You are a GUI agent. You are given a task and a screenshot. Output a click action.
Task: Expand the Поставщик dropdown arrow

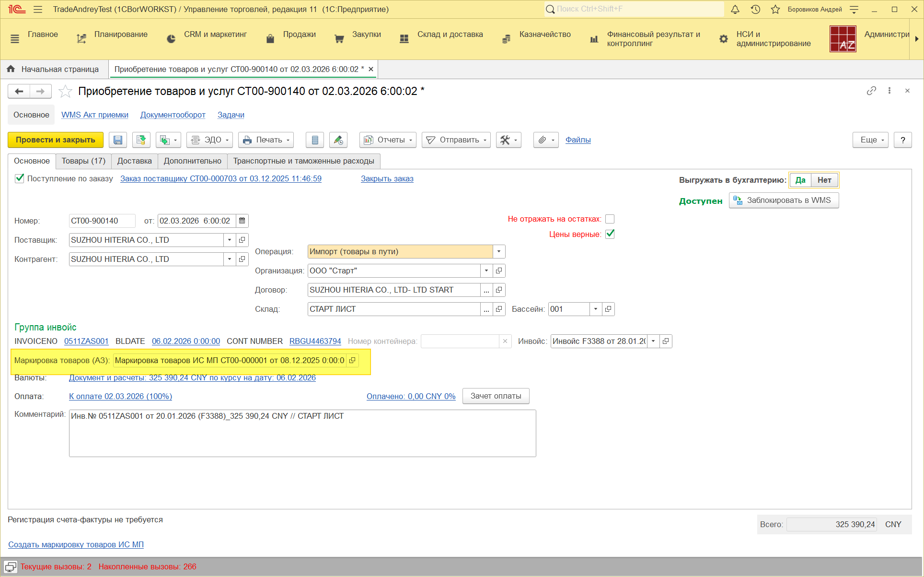point(230,240)
